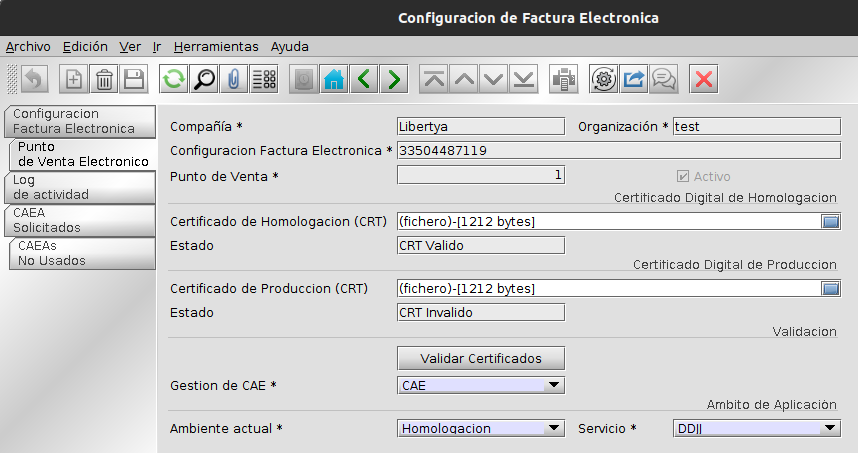Refresh the data with the green arrows icon
The height and width of the screenshot is (453, 858).
[x=174, y=79]
